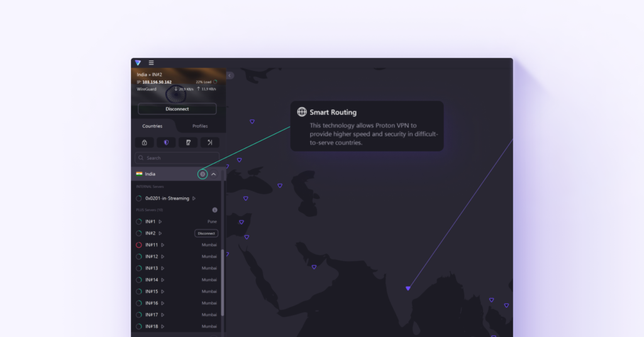This screenshot has width=644, height=337.
Task: Click streaming icon beside IN#18
Action: click(x=163, y=326)
